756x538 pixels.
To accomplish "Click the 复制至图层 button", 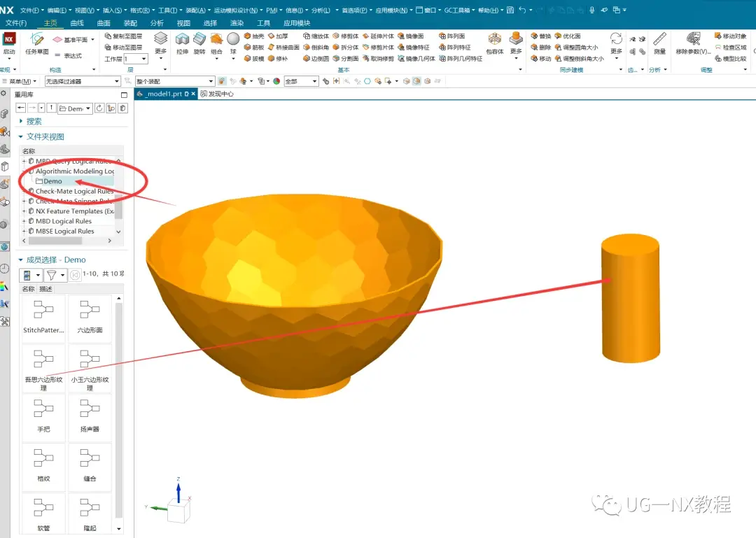I will (x=123, y=36).
